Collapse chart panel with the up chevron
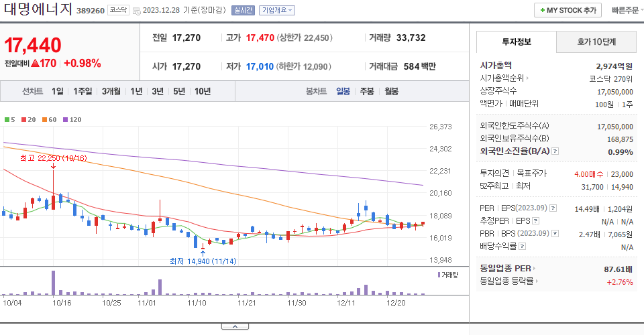The image size is (644, 335). [235, 326]
